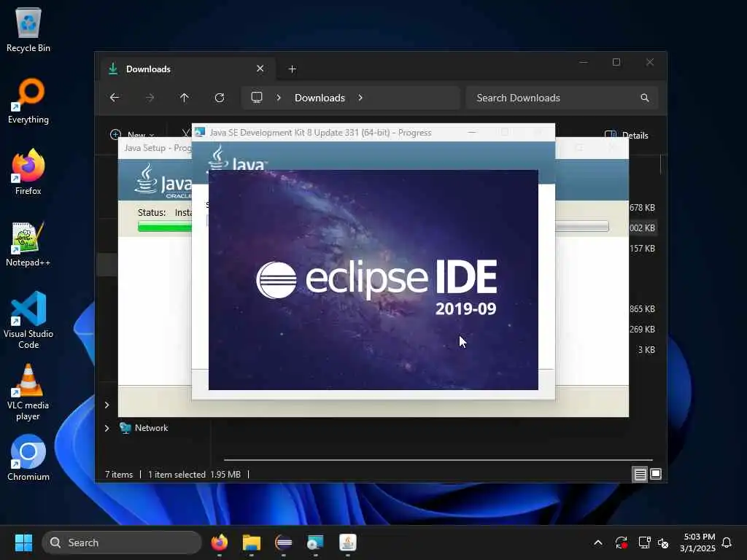Select the file sized 3 KB
The height and width of the screenshot is (560, 747).
(x=646, y=350)
